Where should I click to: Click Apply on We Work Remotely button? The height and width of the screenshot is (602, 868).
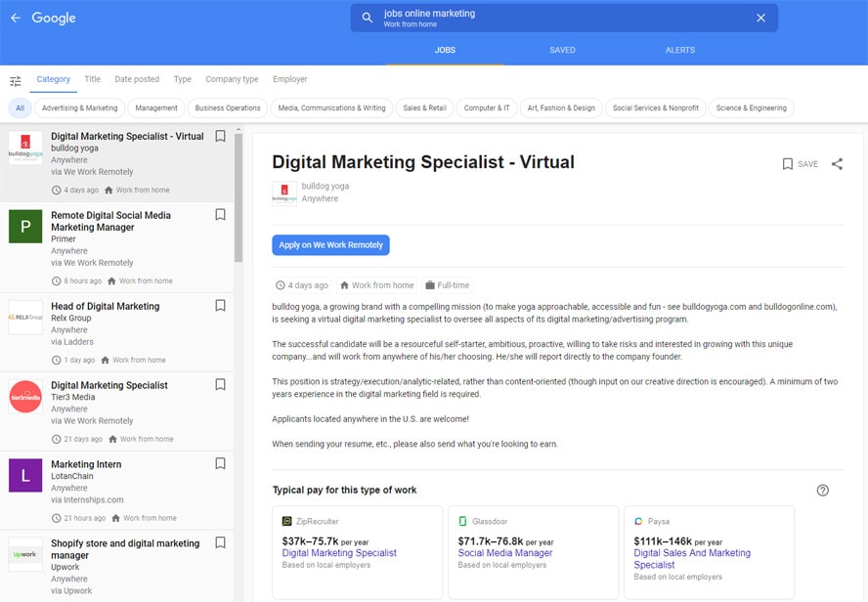click(x=330, y=245)
